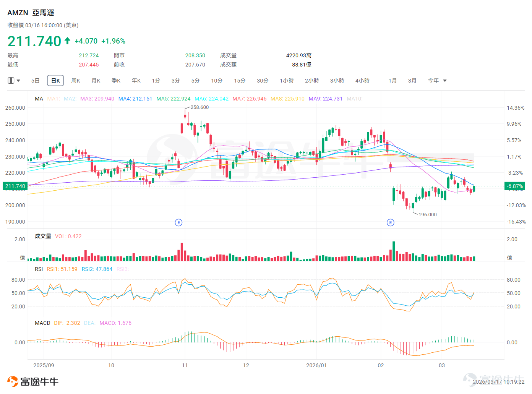The width and height of the screenshot is (532, 394).
Task: Switch to 年K yearly candlestick tab
Action: [136, 81]
